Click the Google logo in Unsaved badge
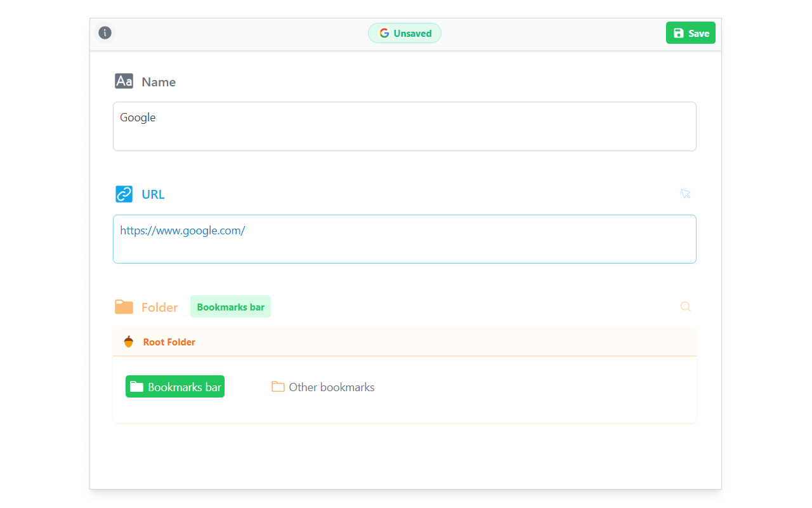 (384, 33)
